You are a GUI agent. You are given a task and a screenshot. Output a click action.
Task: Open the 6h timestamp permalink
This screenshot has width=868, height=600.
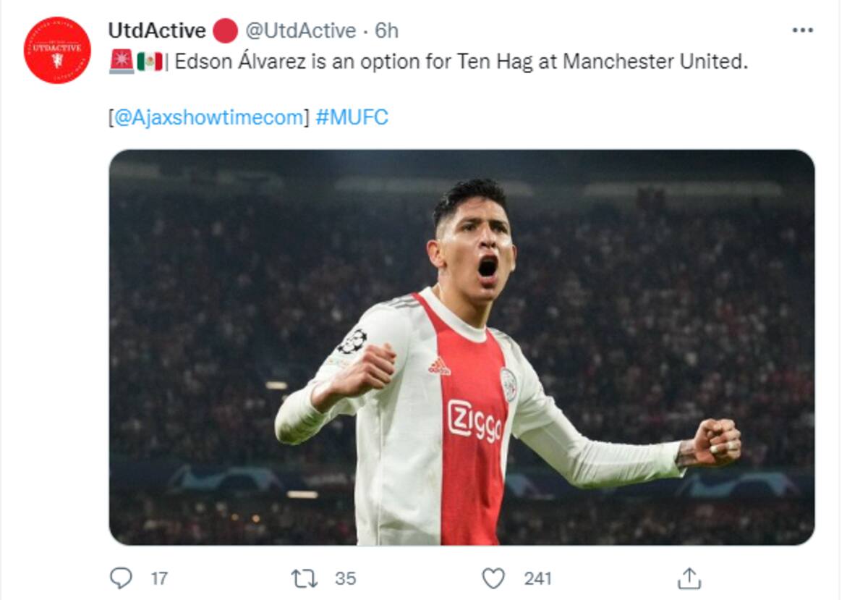386,30
